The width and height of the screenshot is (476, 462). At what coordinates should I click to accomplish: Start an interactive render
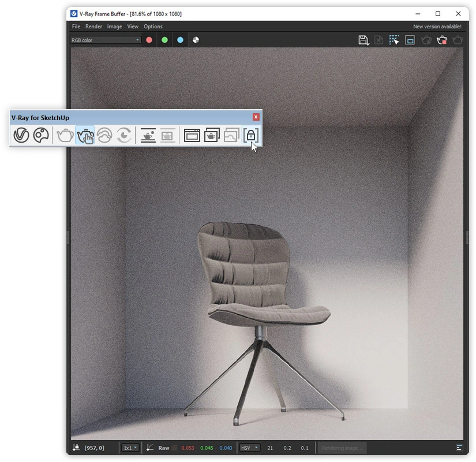85,135
